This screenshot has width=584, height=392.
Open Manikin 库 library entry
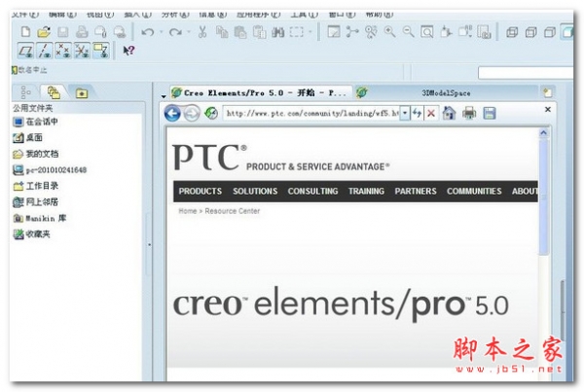40,218
